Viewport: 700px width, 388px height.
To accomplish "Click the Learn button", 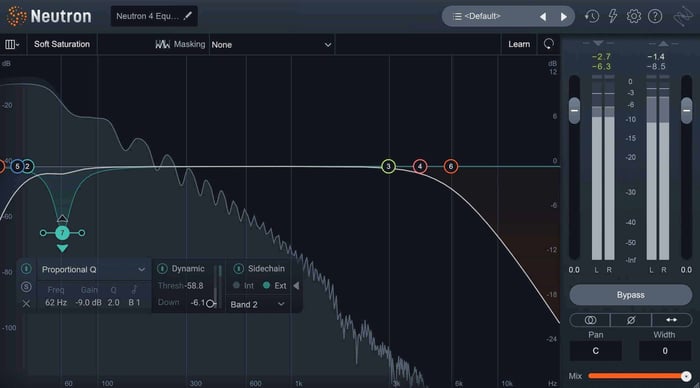I will click(519, 44).
